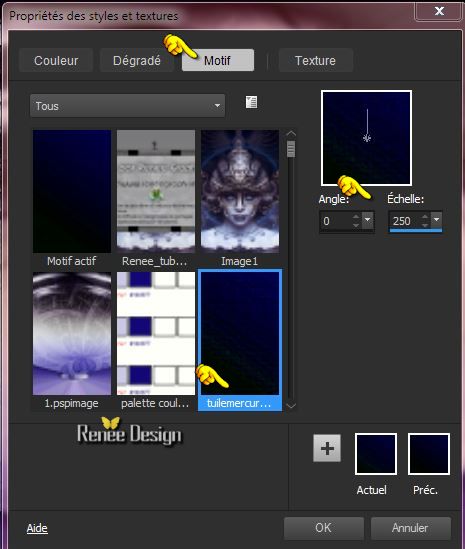Decrease the Échelle spinner value

[425, 225]
